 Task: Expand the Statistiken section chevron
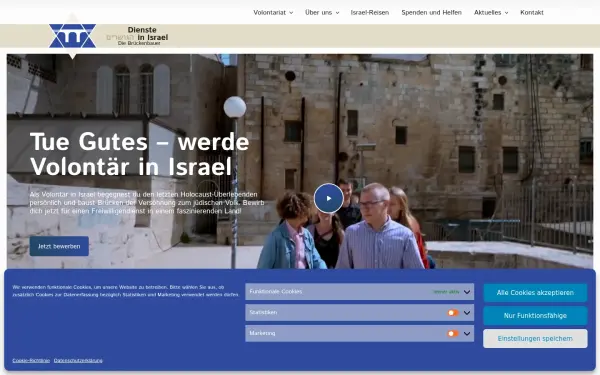click(467, 313)
